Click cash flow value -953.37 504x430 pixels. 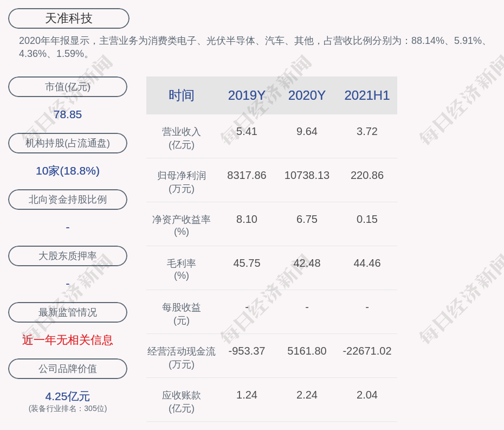pyautogui.click(x=247, y=351)
